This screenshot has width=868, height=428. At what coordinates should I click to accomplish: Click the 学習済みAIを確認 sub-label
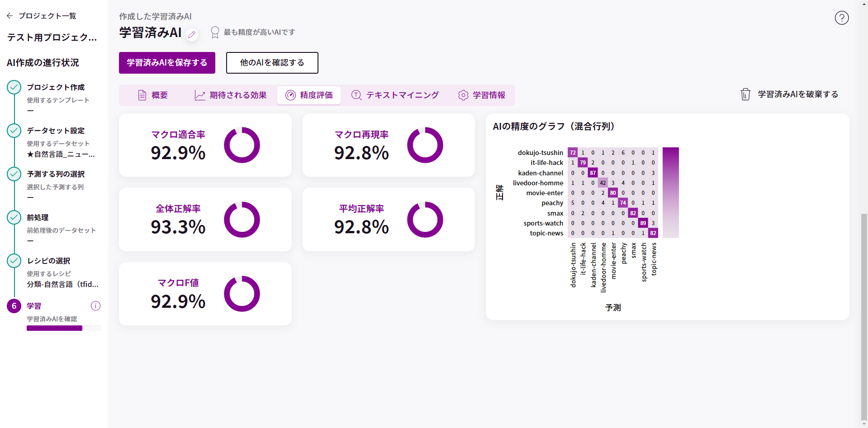(x=52, y=319)
